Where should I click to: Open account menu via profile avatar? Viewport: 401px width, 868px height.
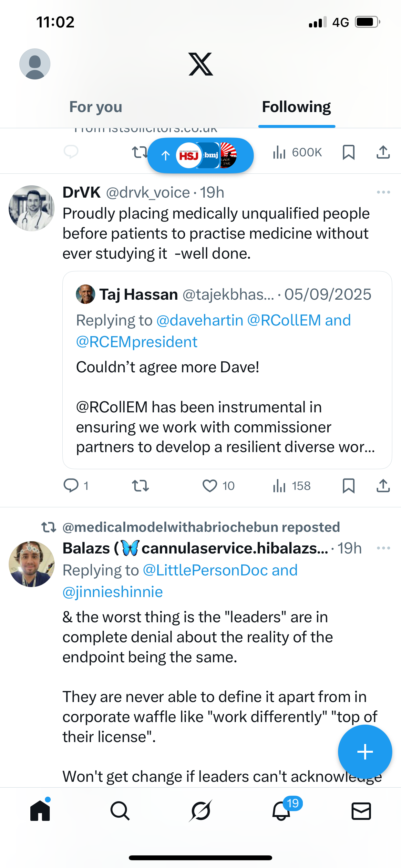35,64
